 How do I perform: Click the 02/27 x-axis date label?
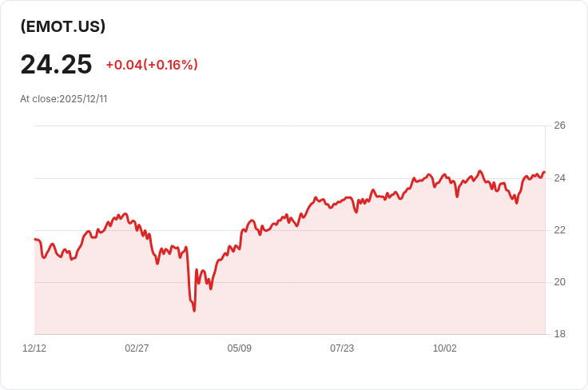(137, 348)
